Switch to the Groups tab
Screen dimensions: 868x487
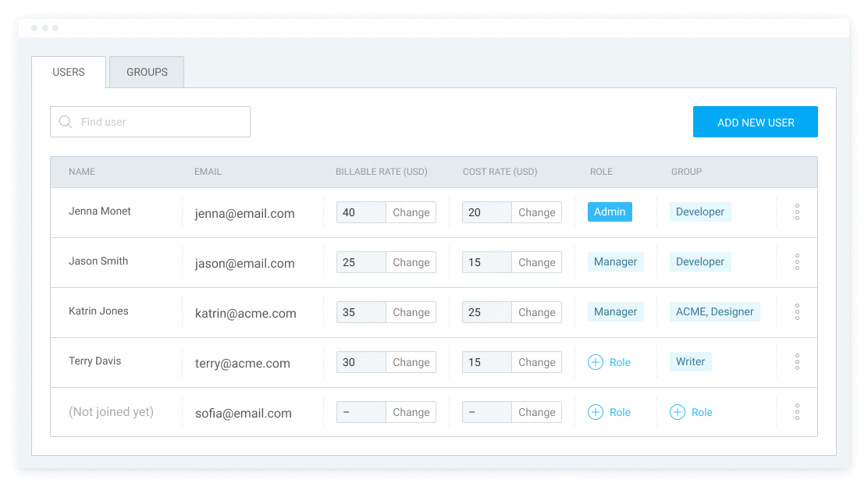tap(147, 72)
